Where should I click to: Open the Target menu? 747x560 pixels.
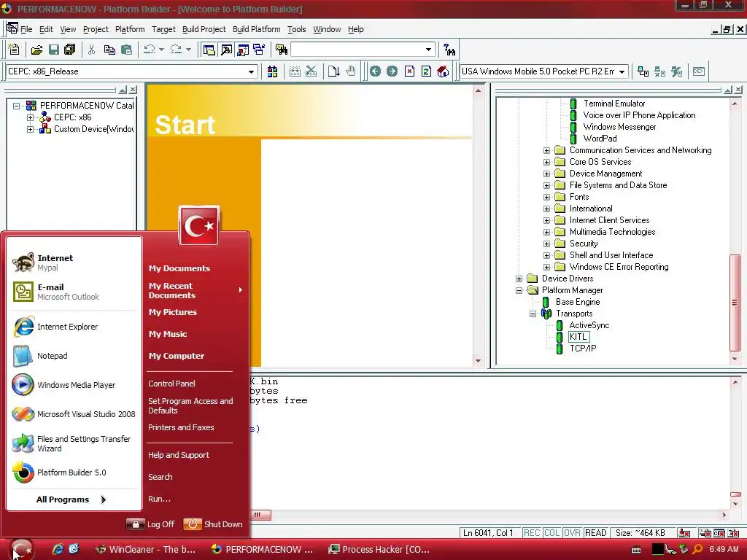coord(163,29)
